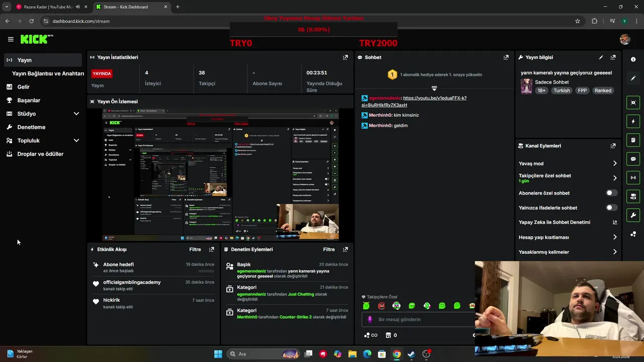644x362 pixels.
Task: Click the Bir mesaj gönderin chat input
Action: (x=418, y=319)
